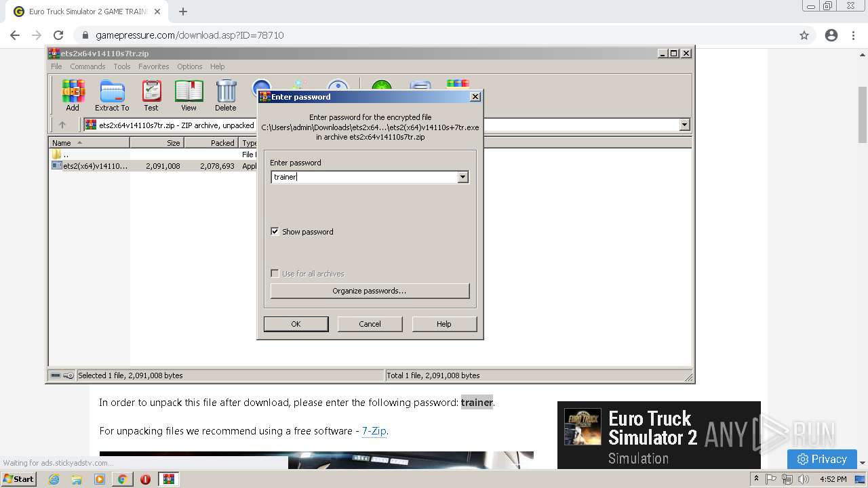Click the Windows Start button

coord(19,479)
